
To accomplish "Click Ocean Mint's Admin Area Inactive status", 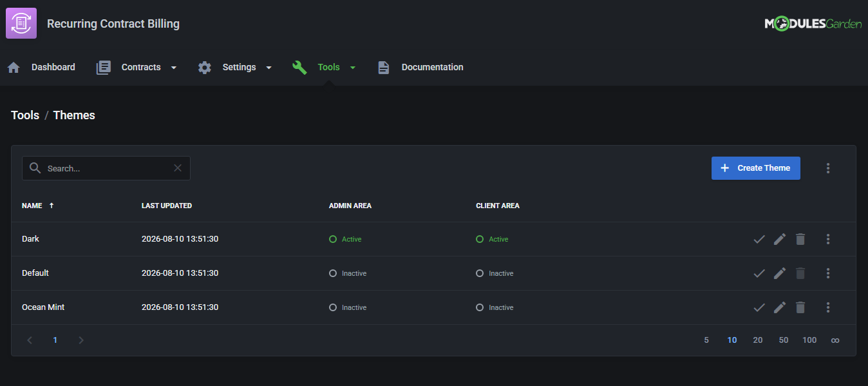I will tap(348, 307).
